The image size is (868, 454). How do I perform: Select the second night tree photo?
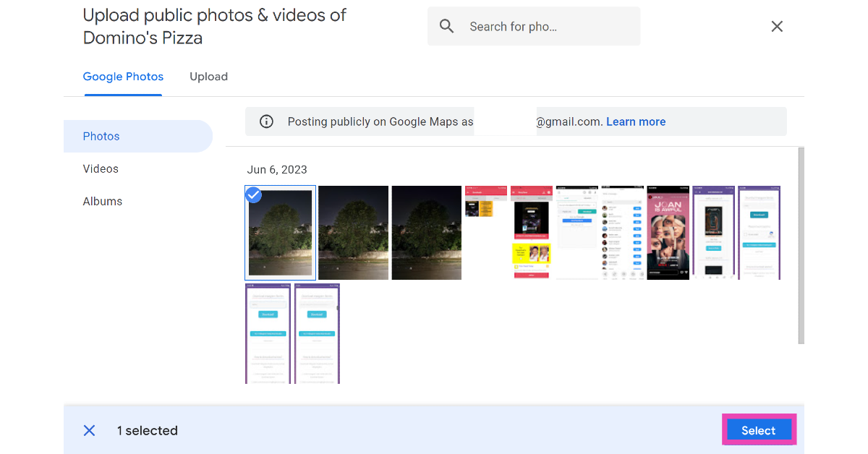point(353,233)
